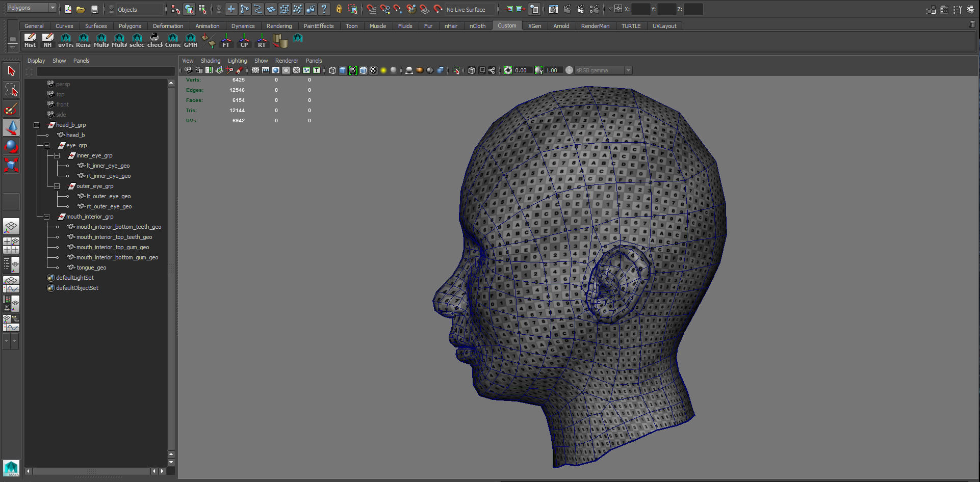
Task: Switch to the Rendering shelf tab
Action: (279, 26)
